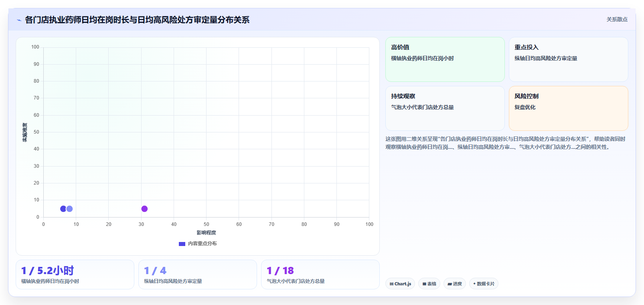Click the small icon beside the dashboard title
Viewport: 644px width, 305px height.
[x=19, y=20]
